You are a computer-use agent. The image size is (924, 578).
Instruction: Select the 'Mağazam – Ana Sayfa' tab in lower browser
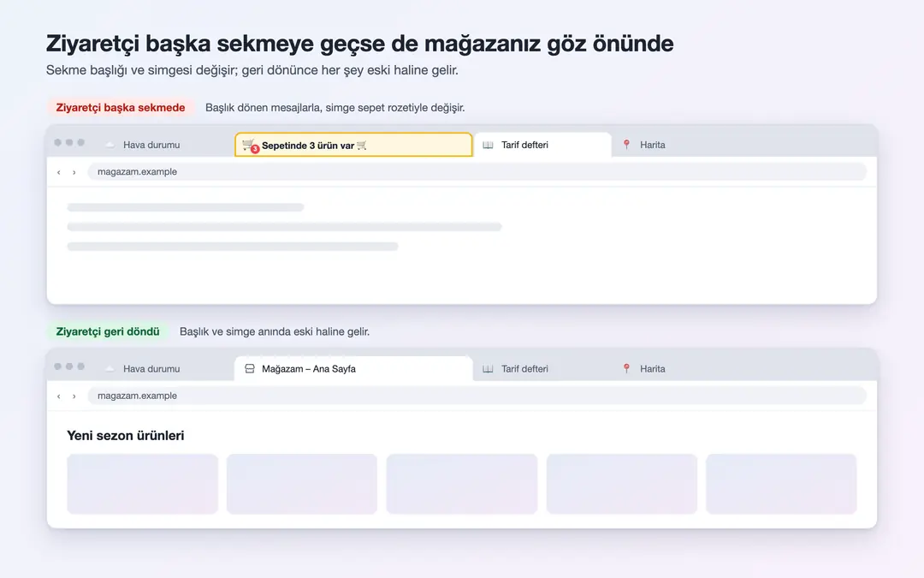[x=353, y=368]
